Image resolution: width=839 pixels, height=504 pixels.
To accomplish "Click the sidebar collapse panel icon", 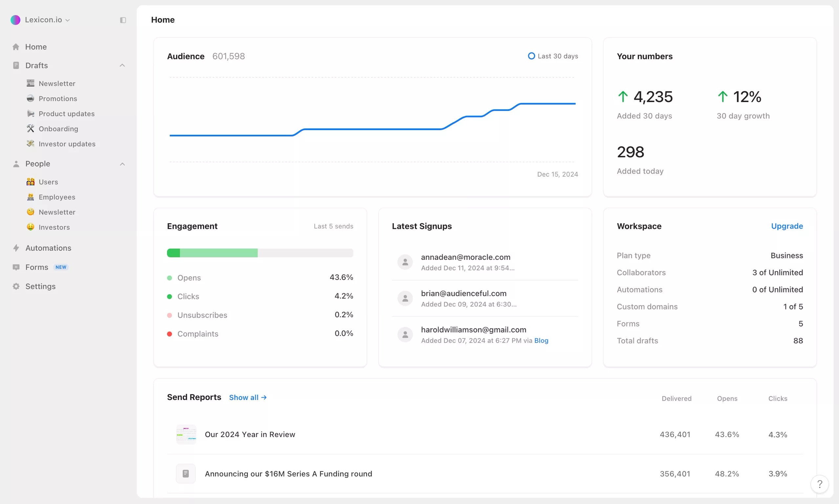I will (123, 20).
